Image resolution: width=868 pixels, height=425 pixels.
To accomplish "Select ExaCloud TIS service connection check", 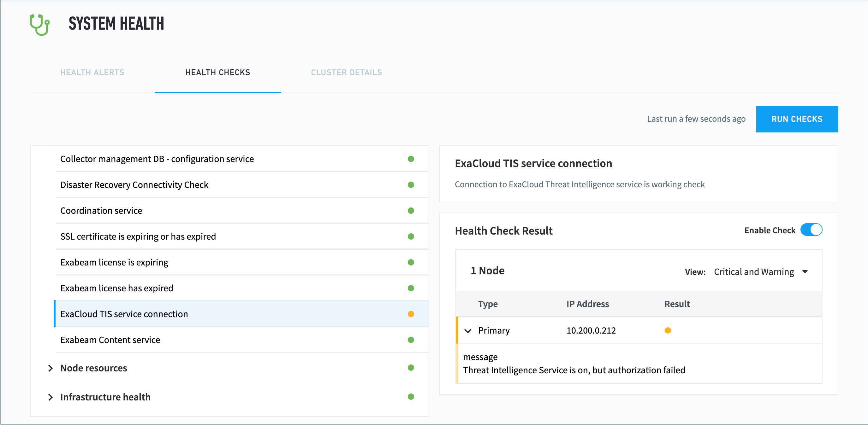I will tap(241, 314).
